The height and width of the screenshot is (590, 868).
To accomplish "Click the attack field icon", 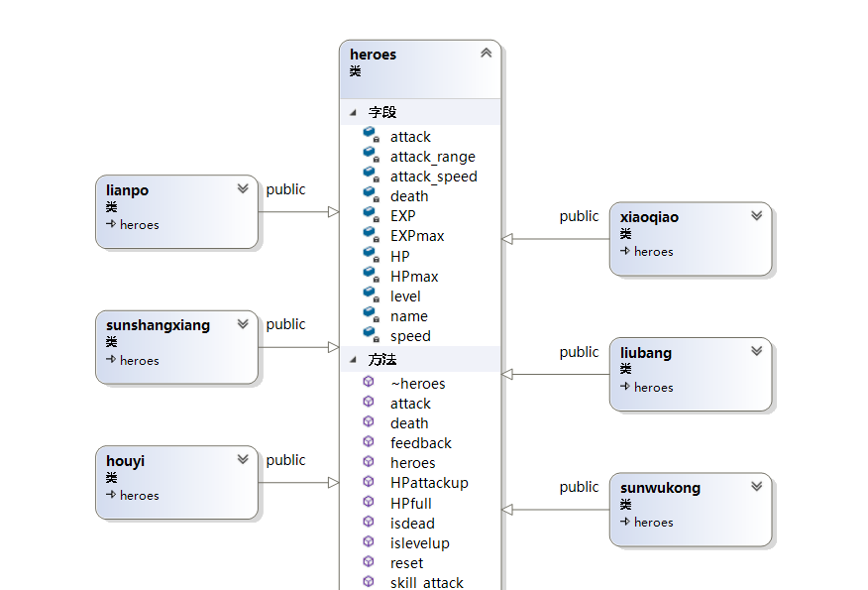I will pyautogui.click(x=371, y=135).
